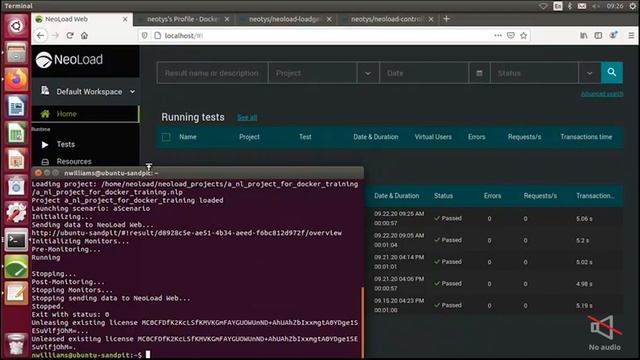Open the Firefox hamburger menu
Screen dimensions: 640x360
[x=631, y=36]
